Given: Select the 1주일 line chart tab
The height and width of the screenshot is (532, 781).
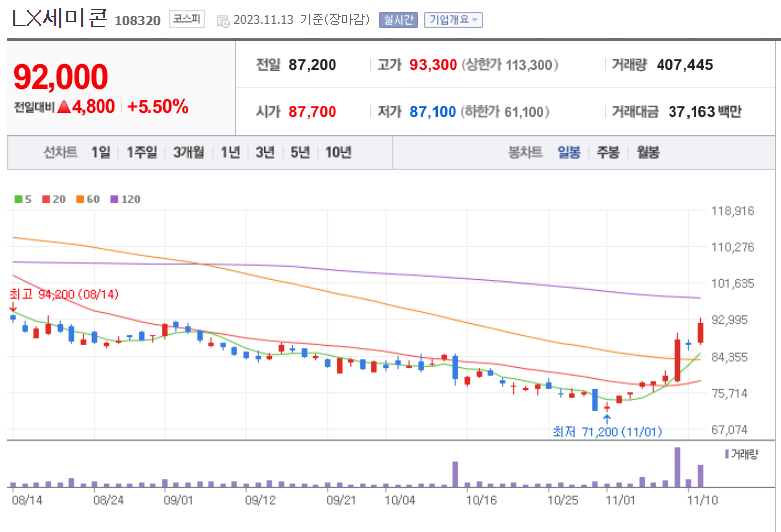Looking at the screenshot, I should tap(141, 152).
